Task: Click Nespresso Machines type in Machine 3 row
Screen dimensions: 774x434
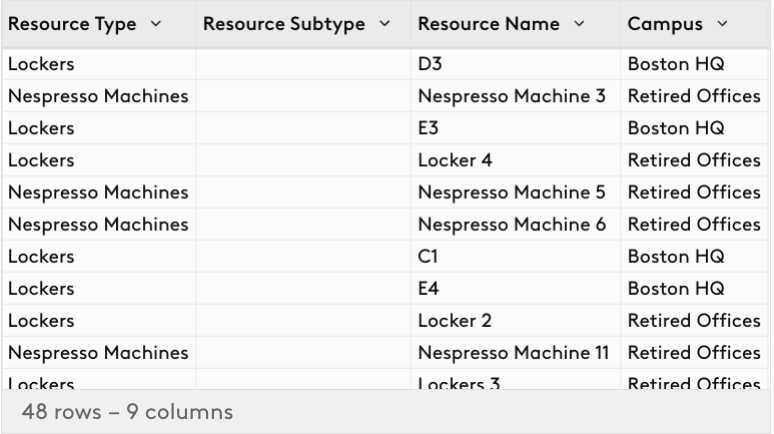Action: point(98,96)
